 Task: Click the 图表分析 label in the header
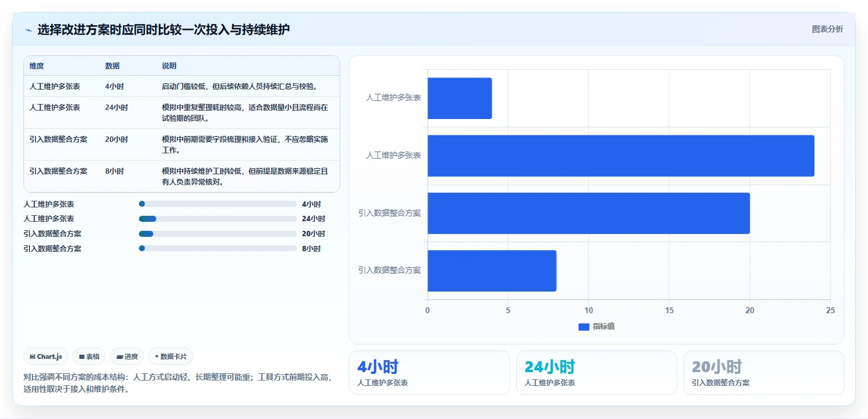828,29
